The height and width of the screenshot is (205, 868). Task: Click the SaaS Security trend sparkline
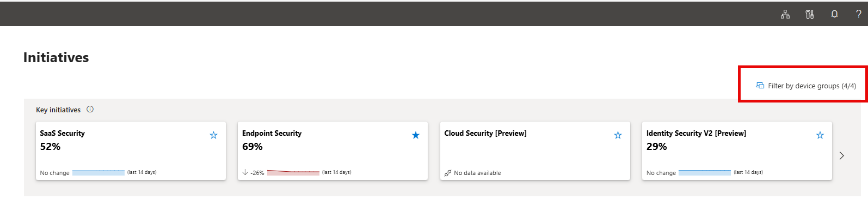(x=99, y=172)
